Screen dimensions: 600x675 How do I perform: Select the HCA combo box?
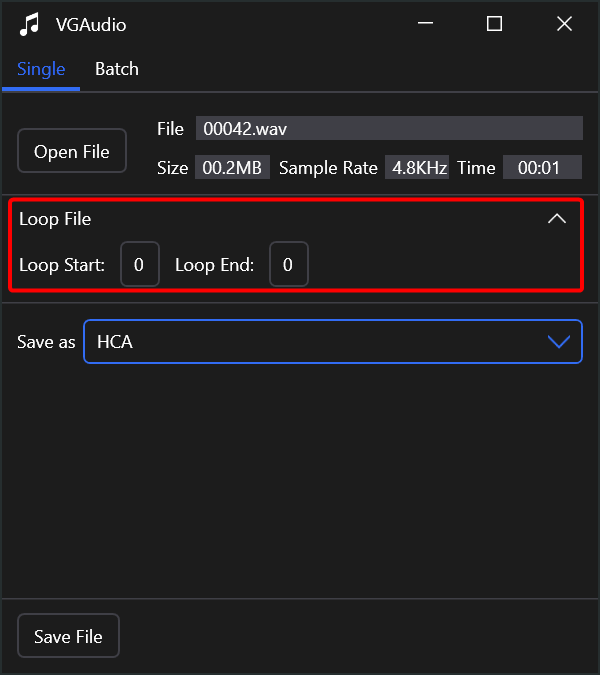click(x=333, y=342)
